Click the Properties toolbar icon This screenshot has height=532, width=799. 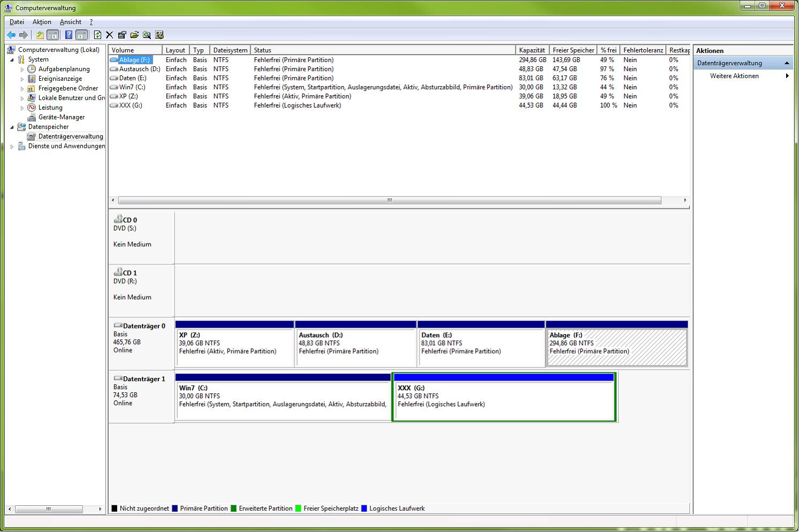(122, 35)
